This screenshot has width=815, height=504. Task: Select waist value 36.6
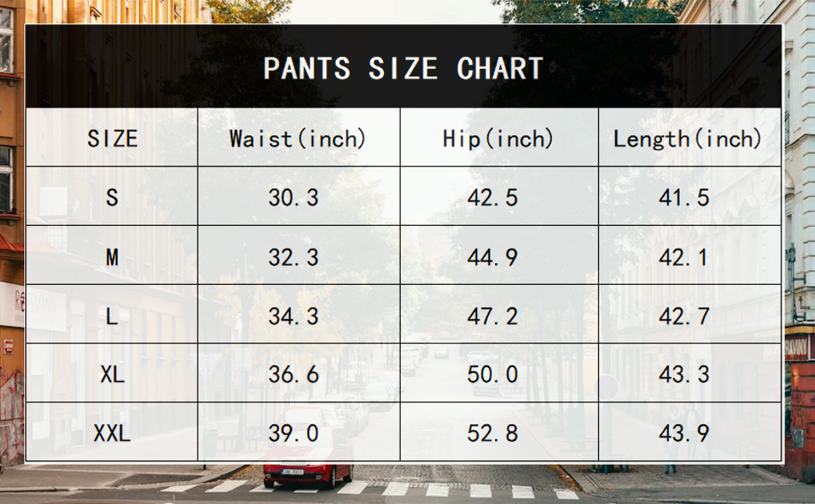pyautogui.click(x=293, y=375)
